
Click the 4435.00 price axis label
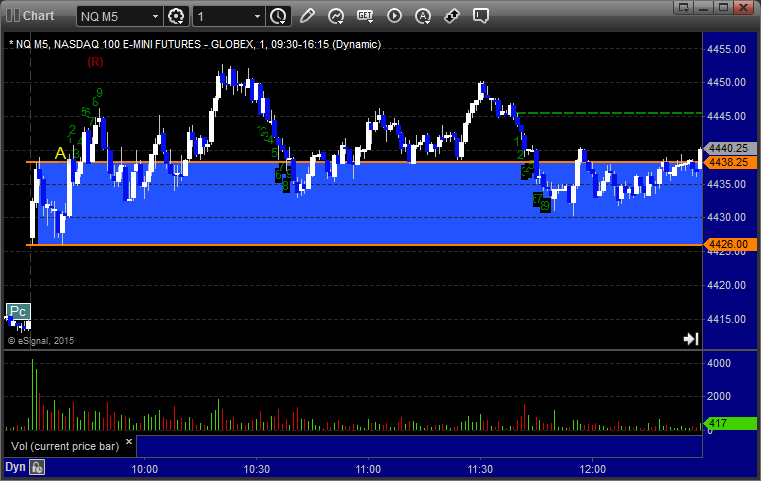click(727, 184)
